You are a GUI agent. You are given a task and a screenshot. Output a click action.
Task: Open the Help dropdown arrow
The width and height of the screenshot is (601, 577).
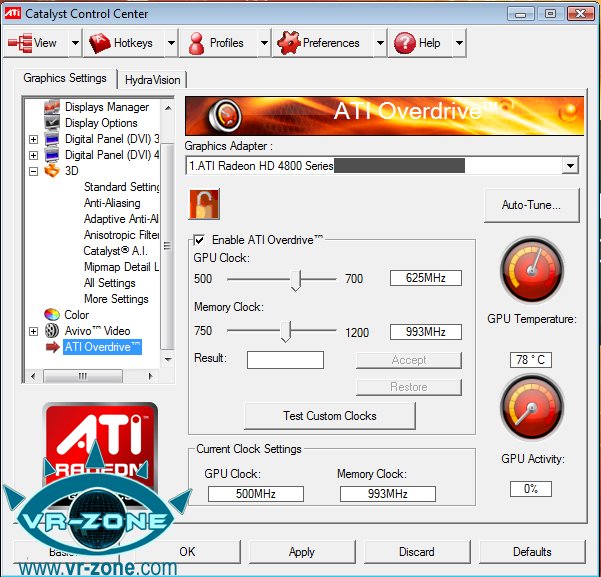459,43
